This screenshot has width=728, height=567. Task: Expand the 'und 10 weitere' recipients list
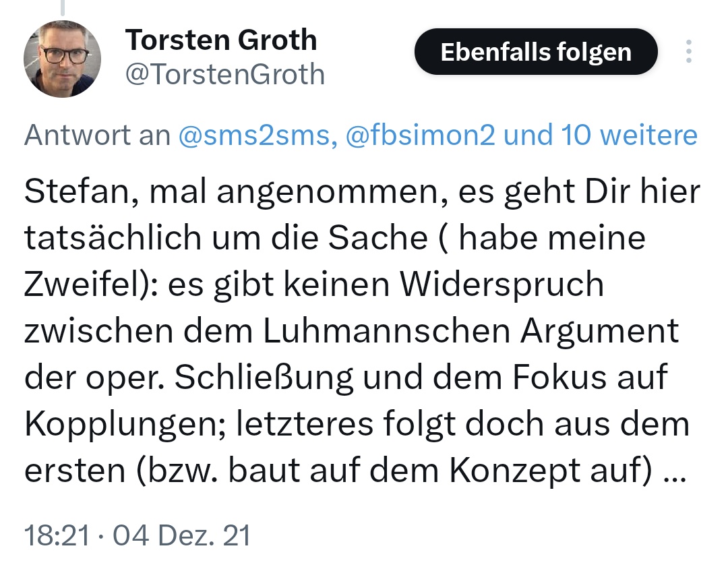[601, 136]
